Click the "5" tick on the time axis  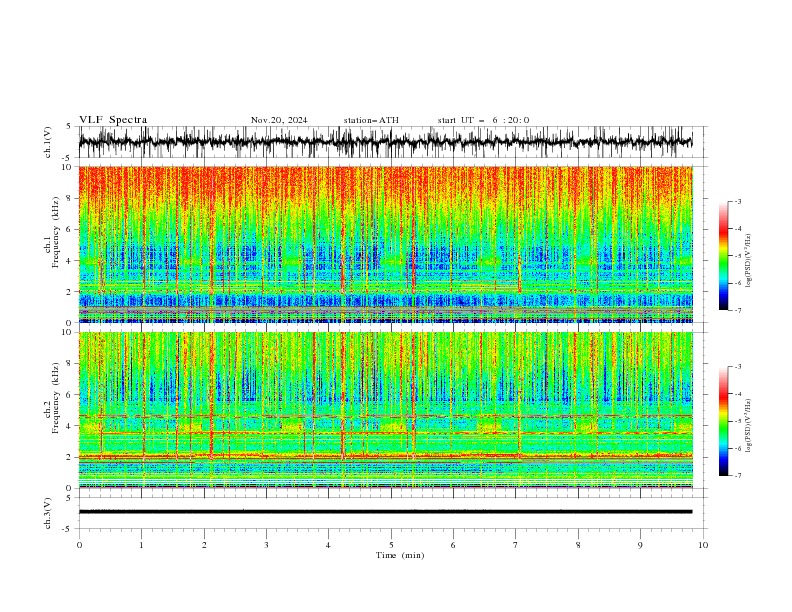[x=391, y=545]
